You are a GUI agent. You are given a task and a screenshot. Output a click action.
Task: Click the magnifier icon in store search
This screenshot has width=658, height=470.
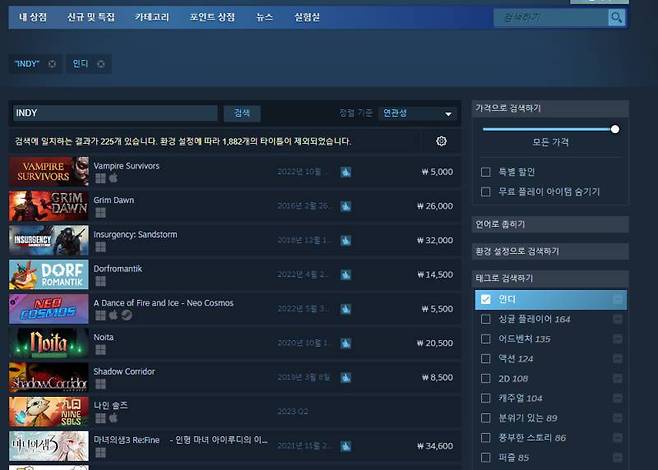coord(616,18)
